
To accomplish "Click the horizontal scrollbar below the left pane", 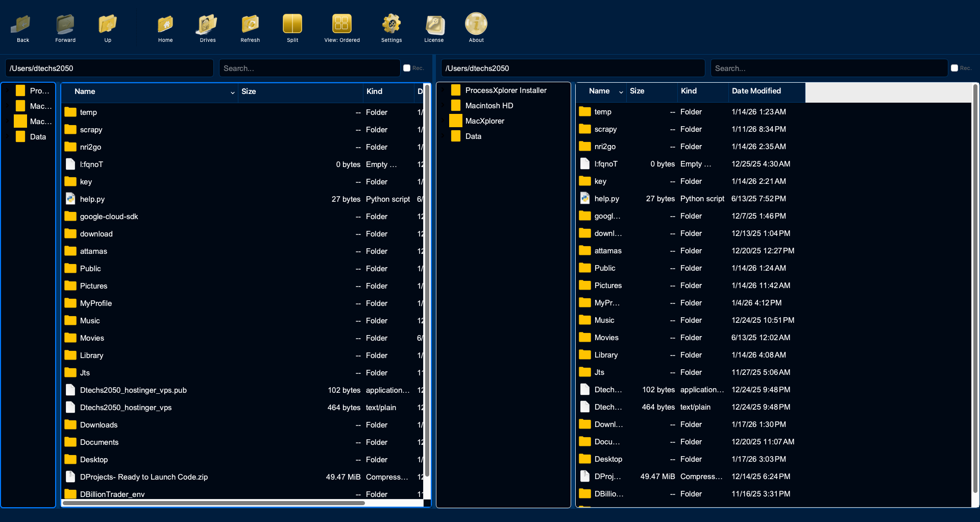I will click(213, 503).
